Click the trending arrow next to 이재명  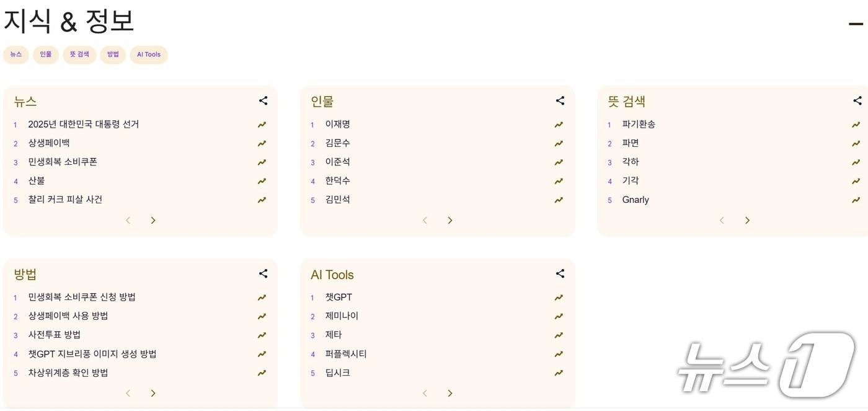tap(558, 123)
